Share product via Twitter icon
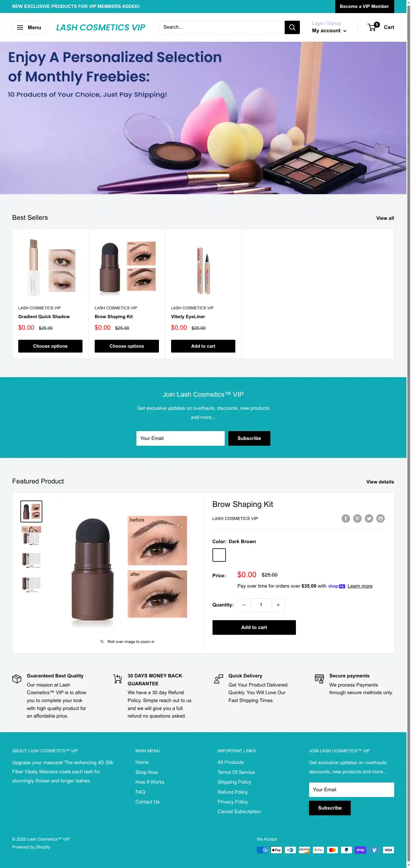The image size is (411, 868). click(x=369, y=518)
